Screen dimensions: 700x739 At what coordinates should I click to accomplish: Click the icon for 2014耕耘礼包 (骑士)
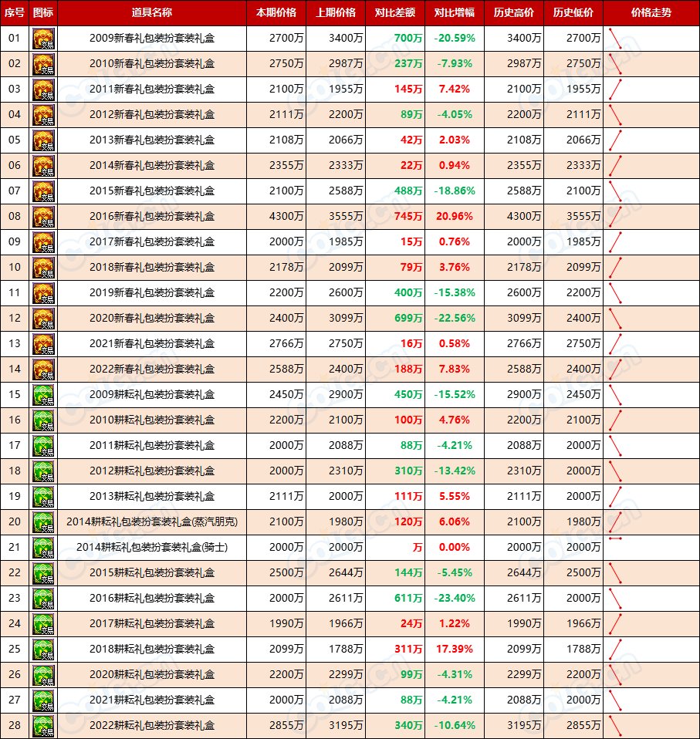43,548
